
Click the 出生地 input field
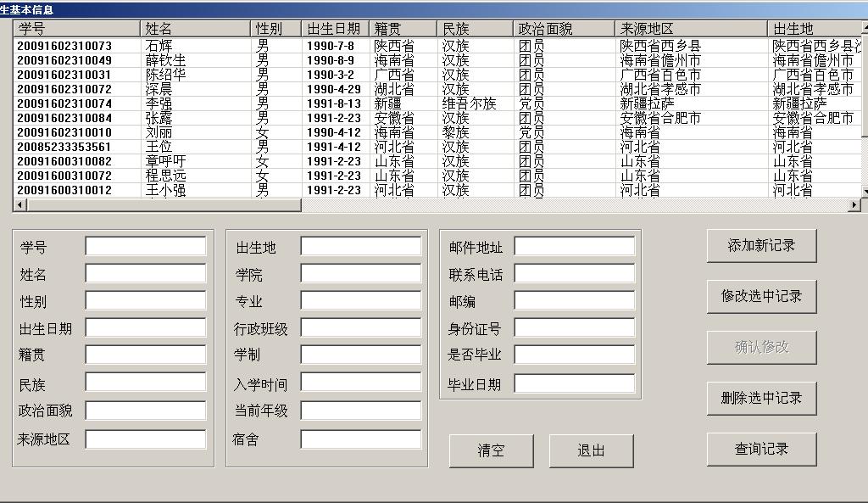[x=361, y=247]
